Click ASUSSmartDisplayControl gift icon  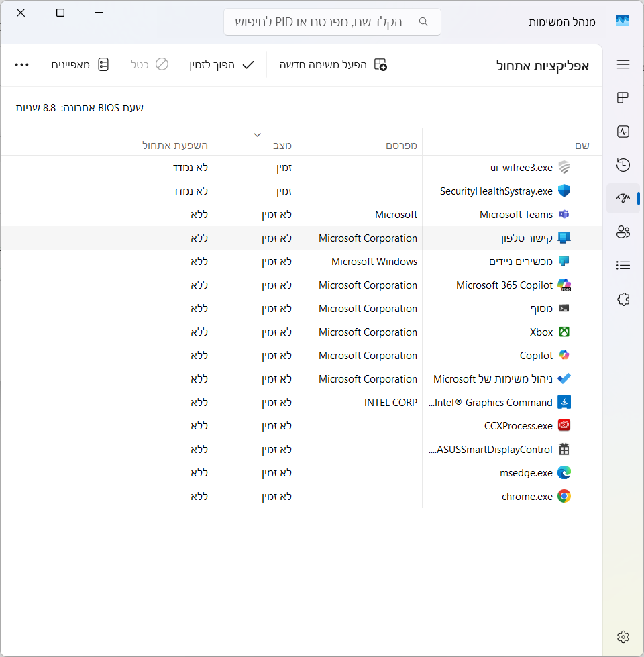564,449
